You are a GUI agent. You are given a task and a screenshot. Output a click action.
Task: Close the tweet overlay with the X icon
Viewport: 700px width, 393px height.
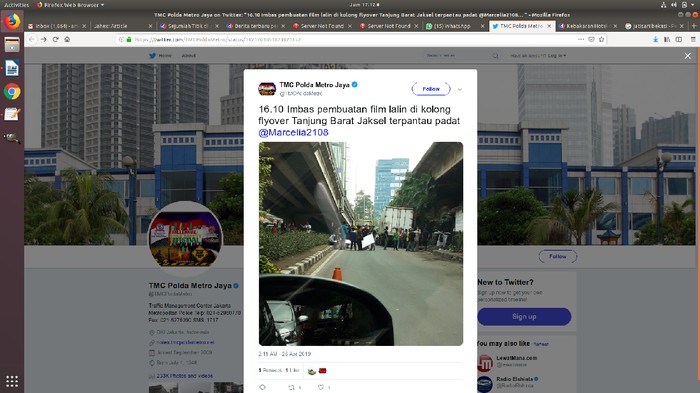[x=688, y=56]
